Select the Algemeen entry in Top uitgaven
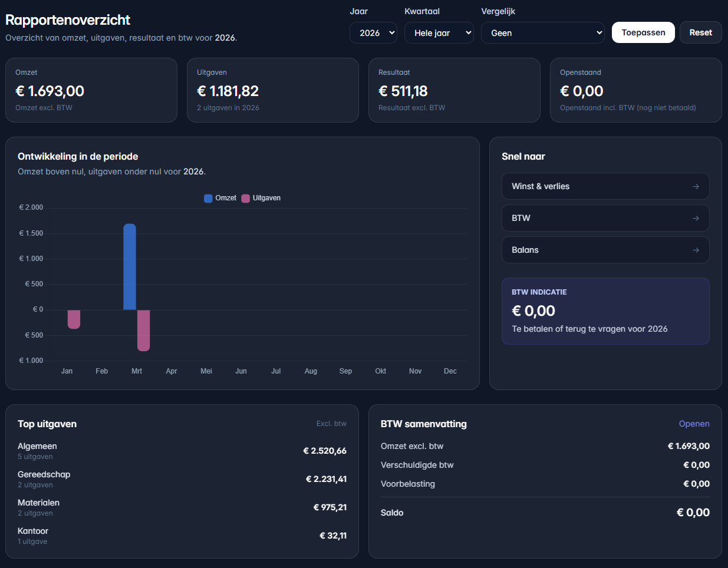 (x=38, y=447)
